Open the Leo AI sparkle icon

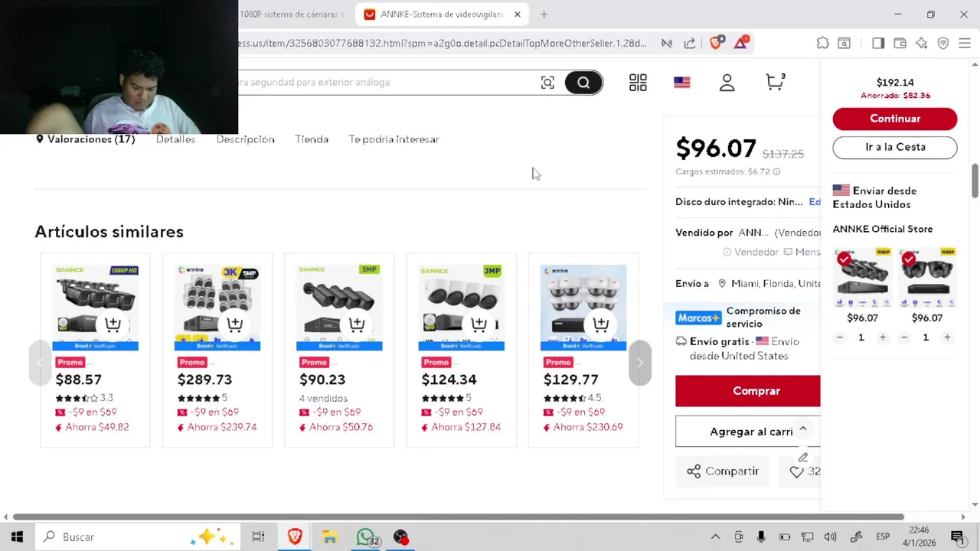click(921, 44)
